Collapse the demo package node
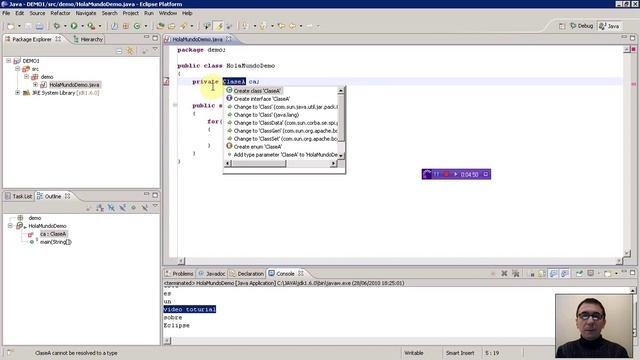640x360 pixels. [27, 77]
